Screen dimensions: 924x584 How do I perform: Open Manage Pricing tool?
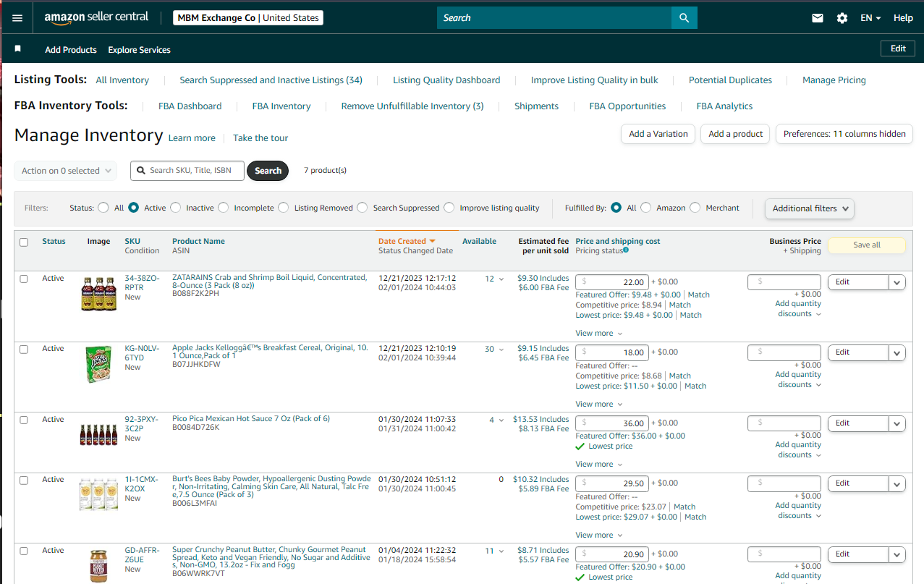pos(834,80)
